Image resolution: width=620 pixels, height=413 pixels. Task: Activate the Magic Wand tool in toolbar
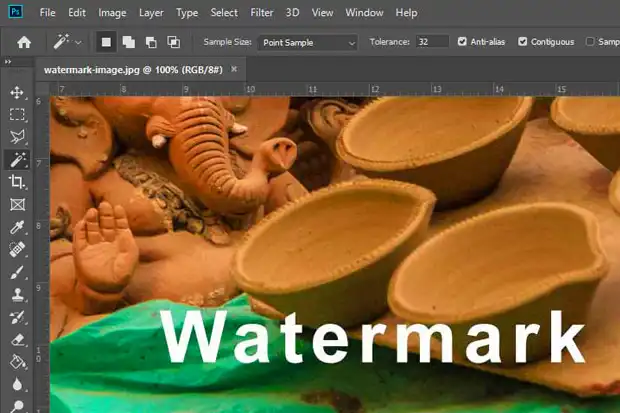click(17, 160)
